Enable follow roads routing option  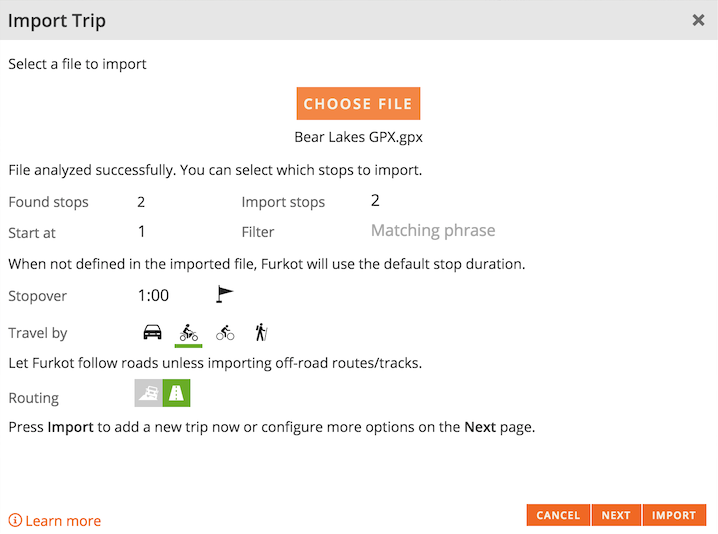pos(177,394)
